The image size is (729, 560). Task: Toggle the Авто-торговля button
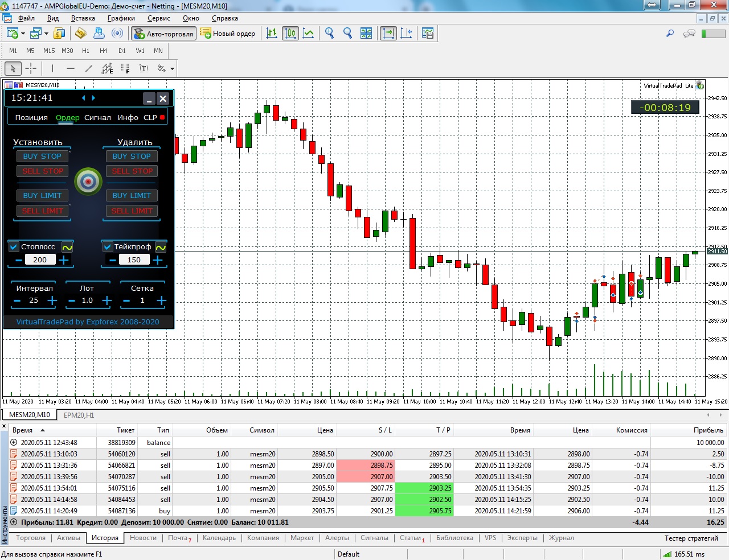coord(164,34)
